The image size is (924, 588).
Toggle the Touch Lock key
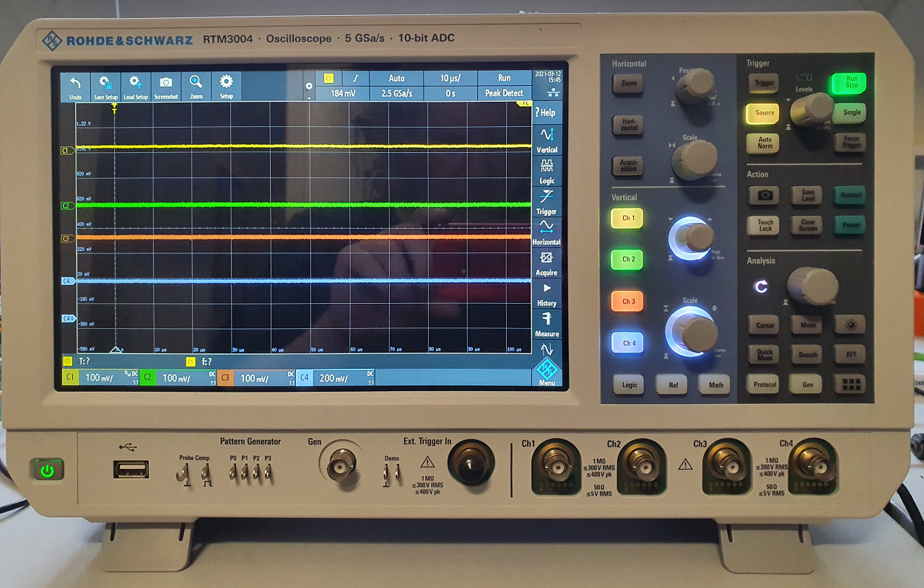pyautogui.click(x=764, y=225)
